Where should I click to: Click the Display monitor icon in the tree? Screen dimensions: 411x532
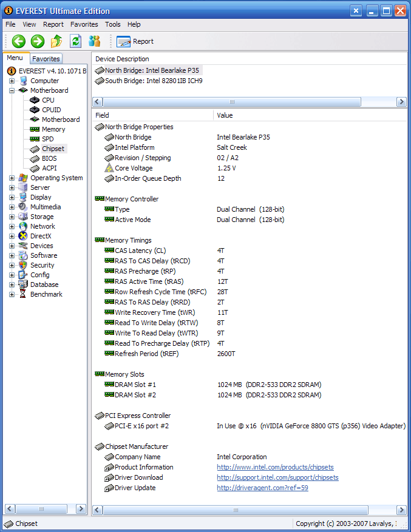point(23,197)
